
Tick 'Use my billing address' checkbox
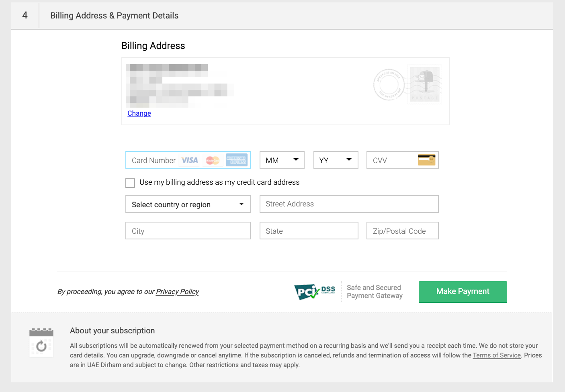[130, 183]
